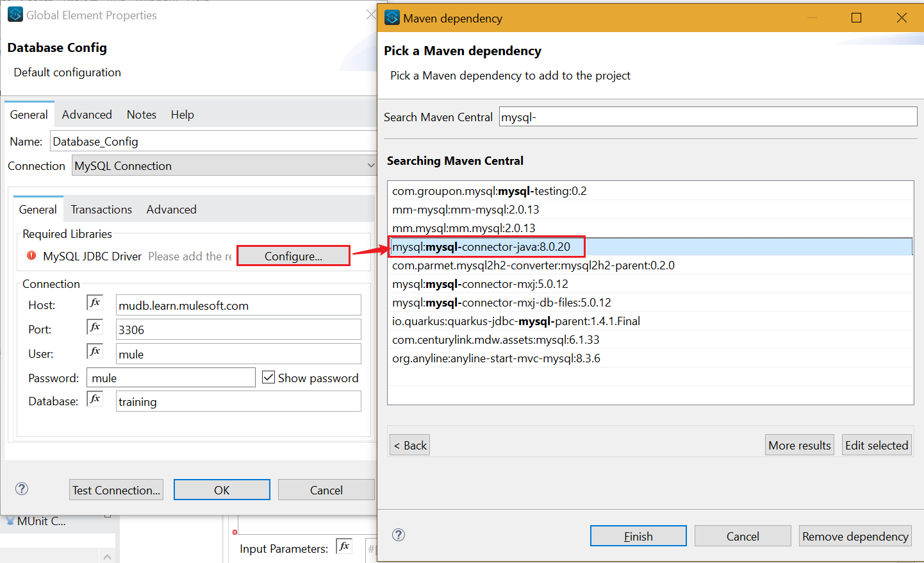Close the Global Element Properties dialog
924x563 pixels.
coord(371,14)
